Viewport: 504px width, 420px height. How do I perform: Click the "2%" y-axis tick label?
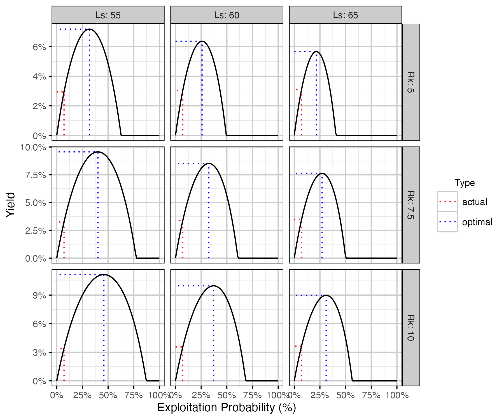tap(39, 106)
